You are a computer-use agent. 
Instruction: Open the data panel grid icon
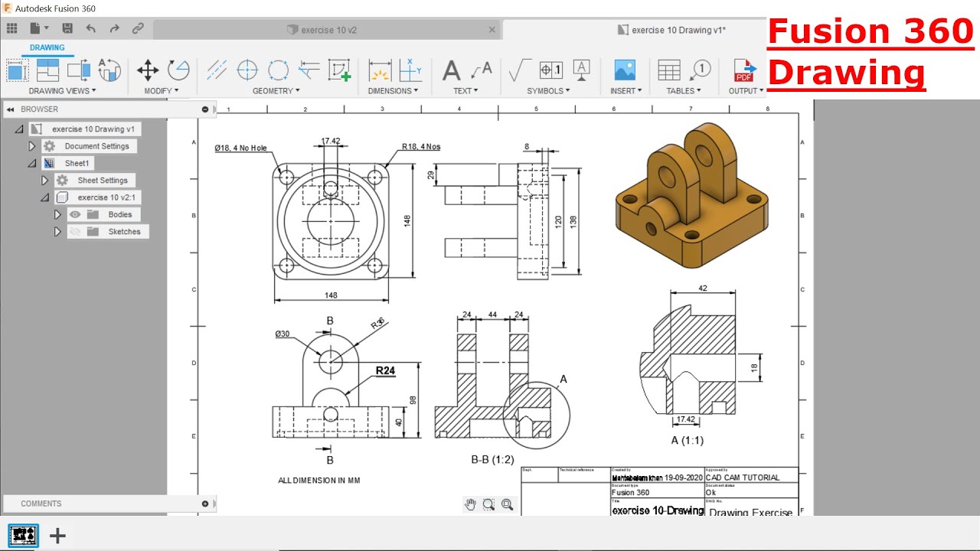coord(11,28)
